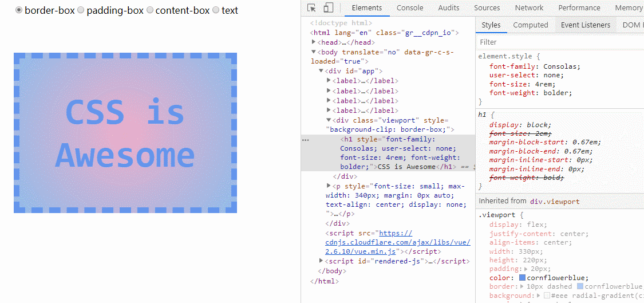This screenshot has width=644, height=303.
Task: Open the Memory tab
Action: tap(629, 8)
